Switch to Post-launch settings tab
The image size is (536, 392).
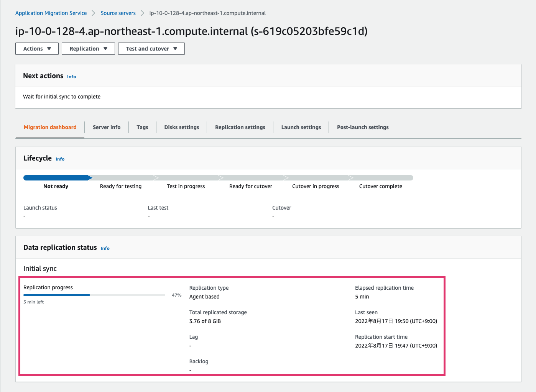[362, 127]
